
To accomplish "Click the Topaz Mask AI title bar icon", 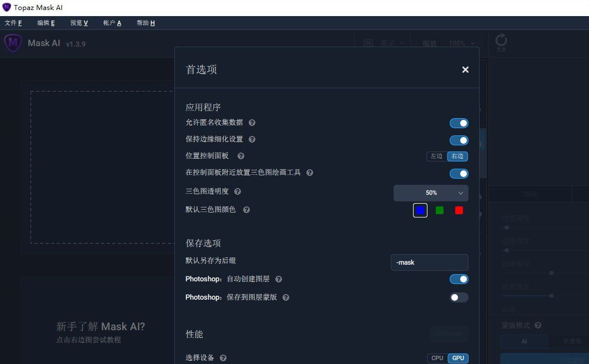I will click(7, 7).
